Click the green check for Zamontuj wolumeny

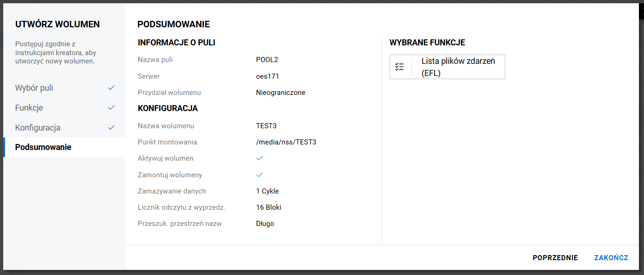pos(260,175)
